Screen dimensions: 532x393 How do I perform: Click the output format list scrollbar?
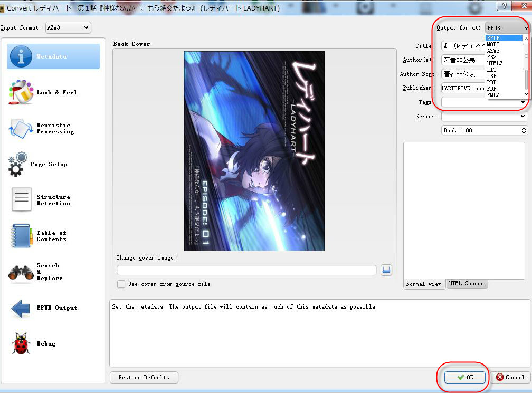coord(526,66)
